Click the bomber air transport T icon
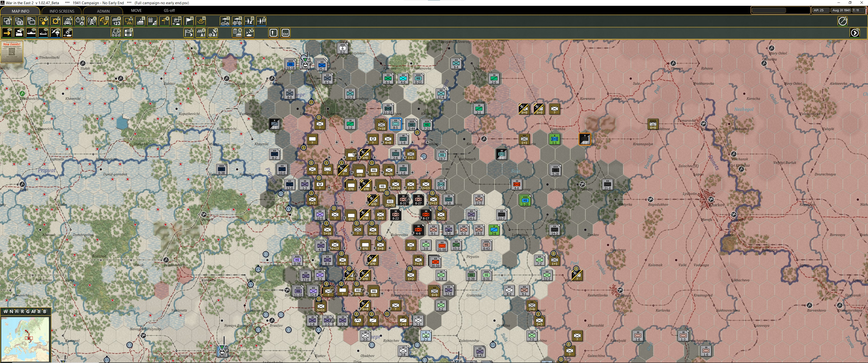The width and height of the screenshot is (868, 363). pos(225,21)
